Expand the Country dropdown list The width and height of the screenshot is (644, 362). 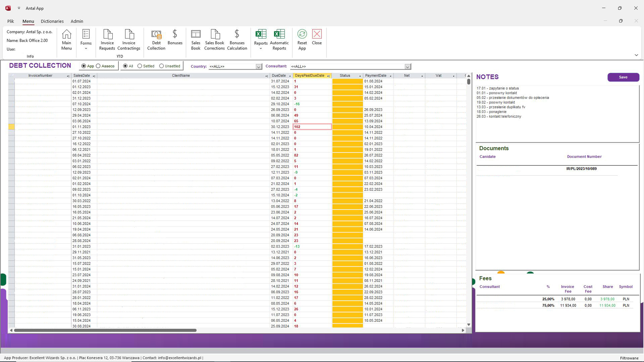point(258,67)
